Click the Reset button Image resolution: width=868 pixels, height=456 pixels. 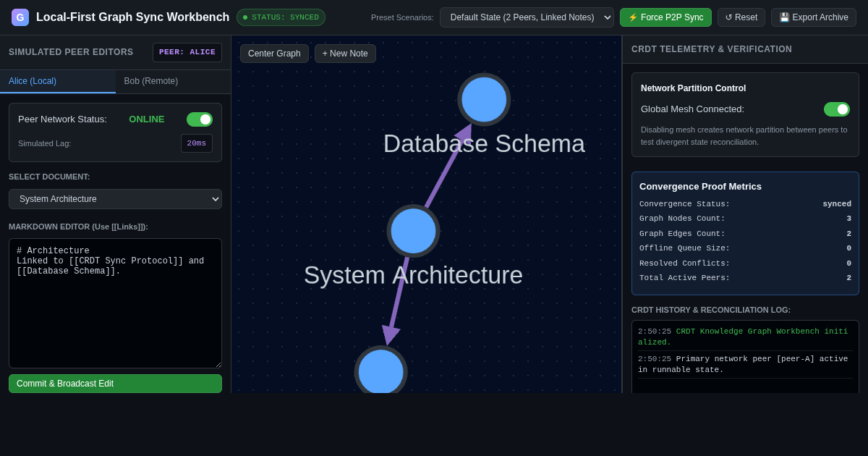(x=741, y=17)
